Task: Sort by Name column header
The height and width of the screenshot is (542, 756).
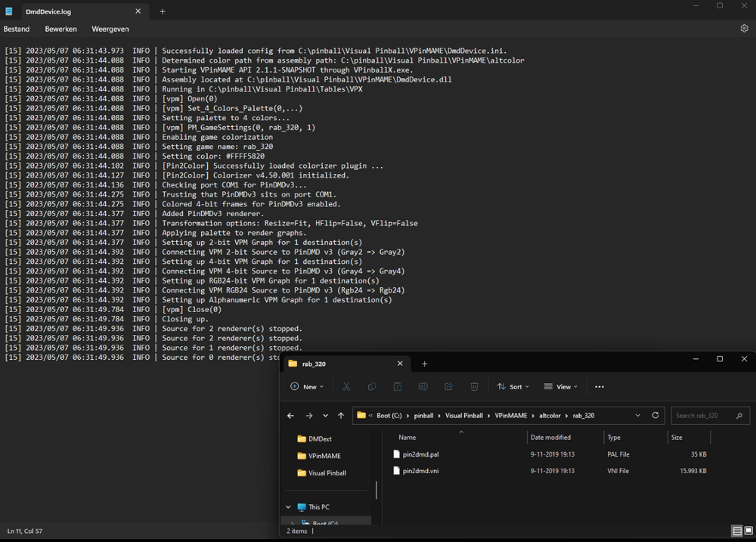Action: (x=407, y=438)
